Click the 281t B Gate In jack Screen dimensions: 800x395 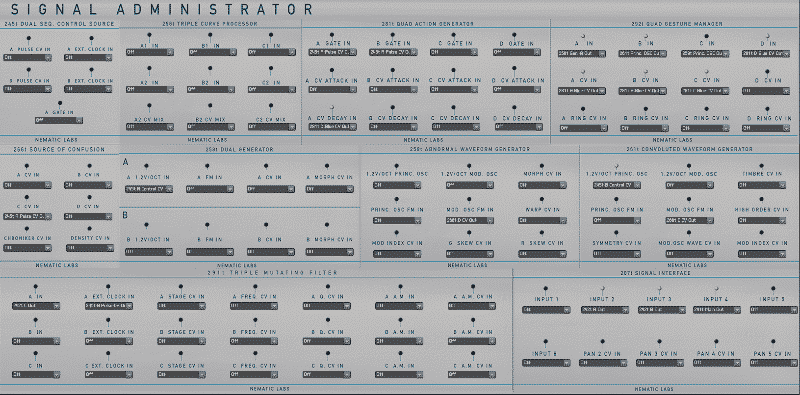pos(392,34)
